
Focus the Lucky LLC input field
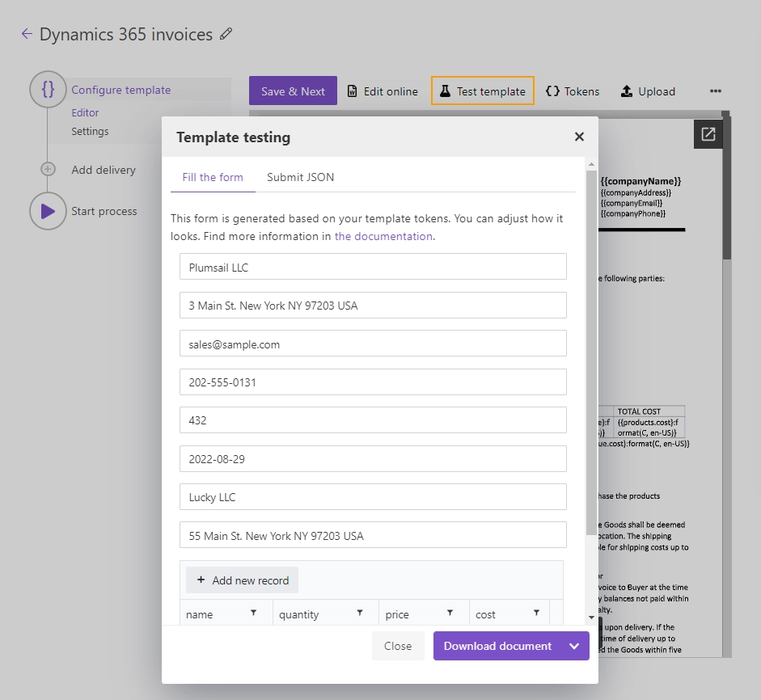pyautogui.click(x=373, y=497)
